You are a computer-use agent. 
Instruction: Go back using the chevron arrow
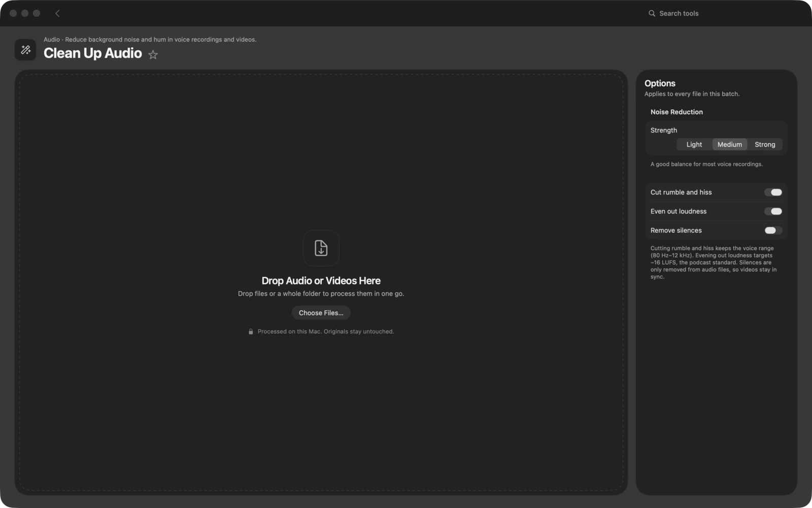coord(57,13)
